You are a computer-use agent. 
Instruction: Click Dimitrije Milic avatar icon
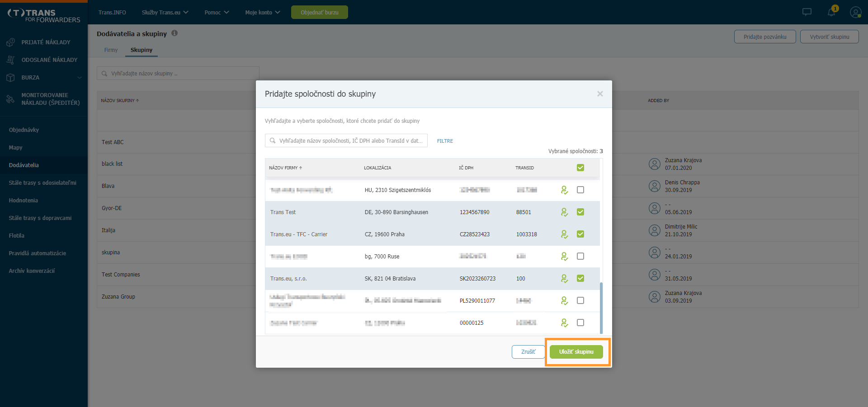654,230
